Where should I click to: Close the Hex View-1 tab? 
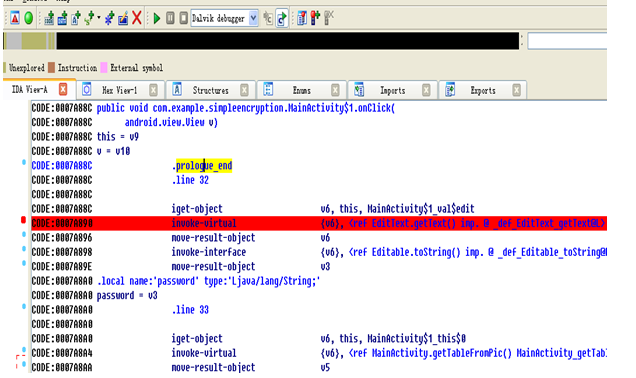click(x=153, y=90)
